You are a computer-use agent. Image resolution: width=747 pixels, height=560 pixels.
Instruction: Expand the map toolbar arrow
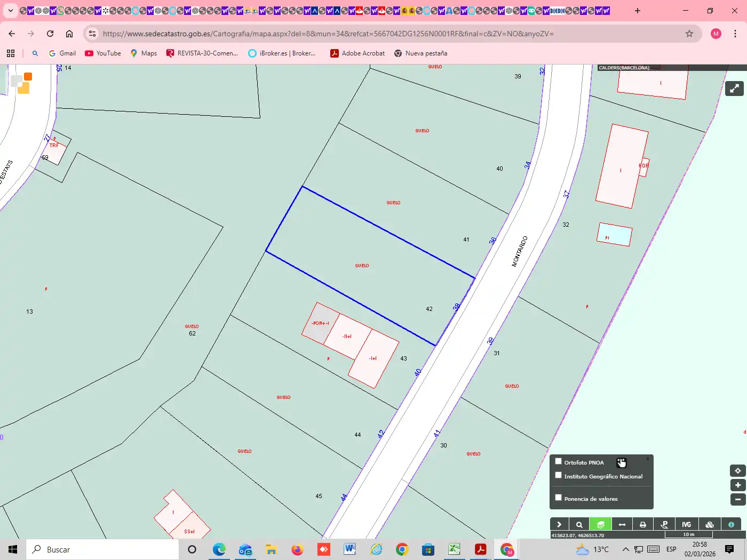click(559, 525)
